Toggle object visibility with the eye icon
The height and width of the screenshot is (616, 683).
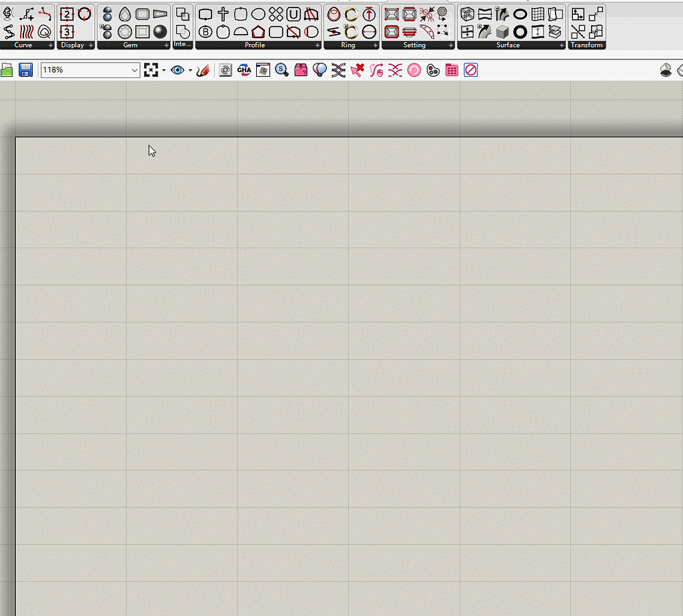177,69
